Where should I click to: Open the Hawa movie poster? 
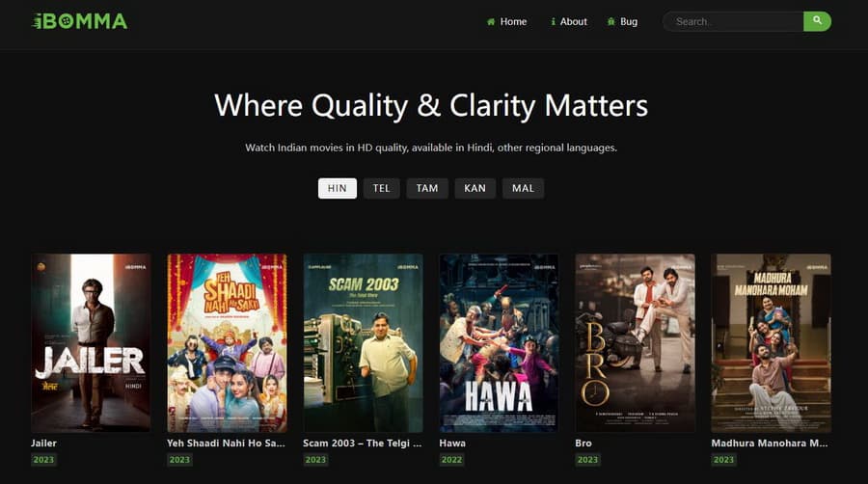click(499, 343)
